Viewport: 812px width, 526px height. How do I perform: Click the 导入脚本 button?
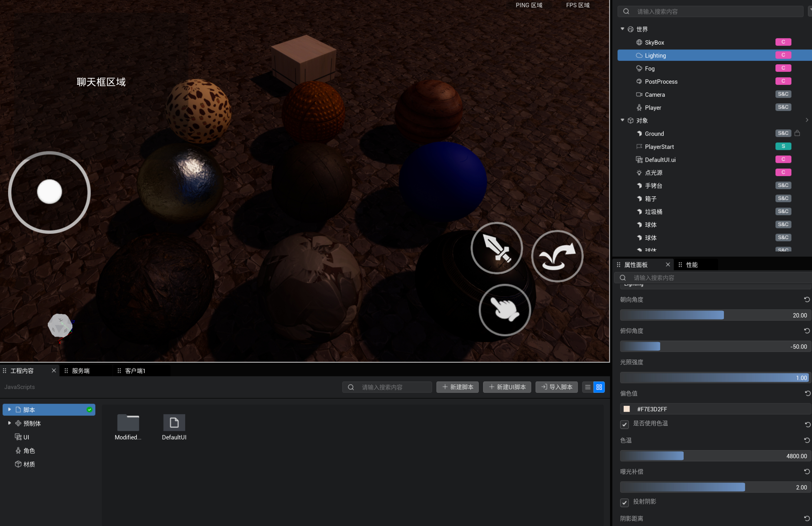coord(557,387)
